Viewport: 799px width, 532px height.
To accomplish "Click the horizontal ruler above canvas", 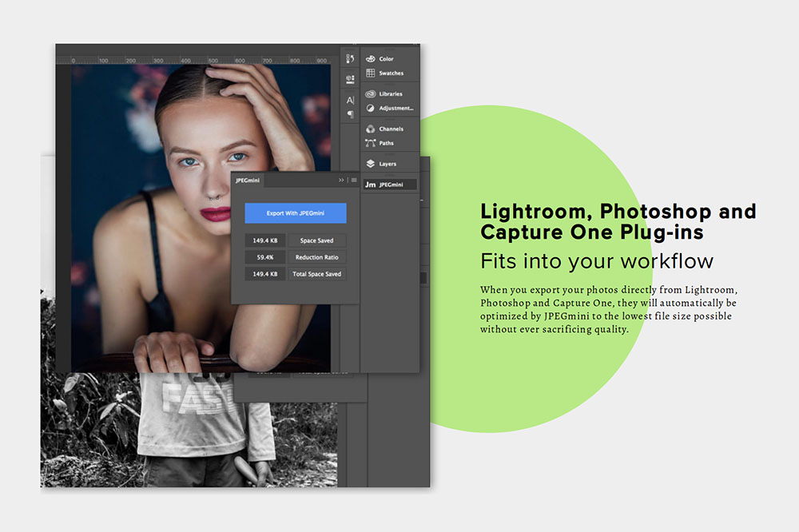I will [200, 61].
